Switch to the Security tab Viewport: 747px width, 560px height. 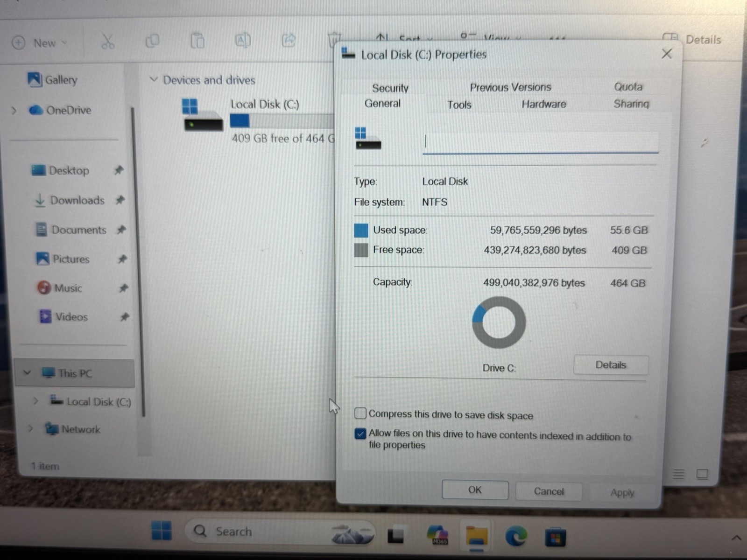tap(390, 88)
